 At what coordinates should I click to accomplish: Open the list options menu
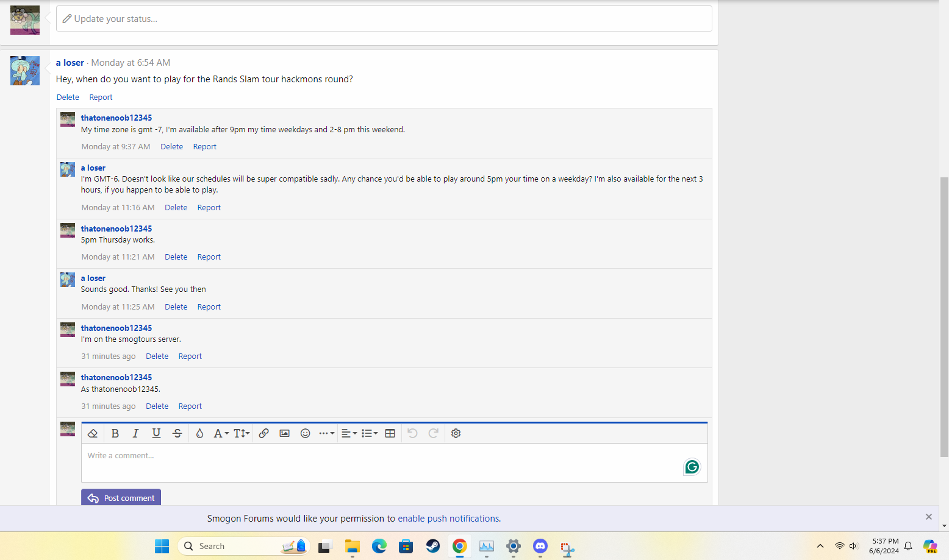coord(370,433)
